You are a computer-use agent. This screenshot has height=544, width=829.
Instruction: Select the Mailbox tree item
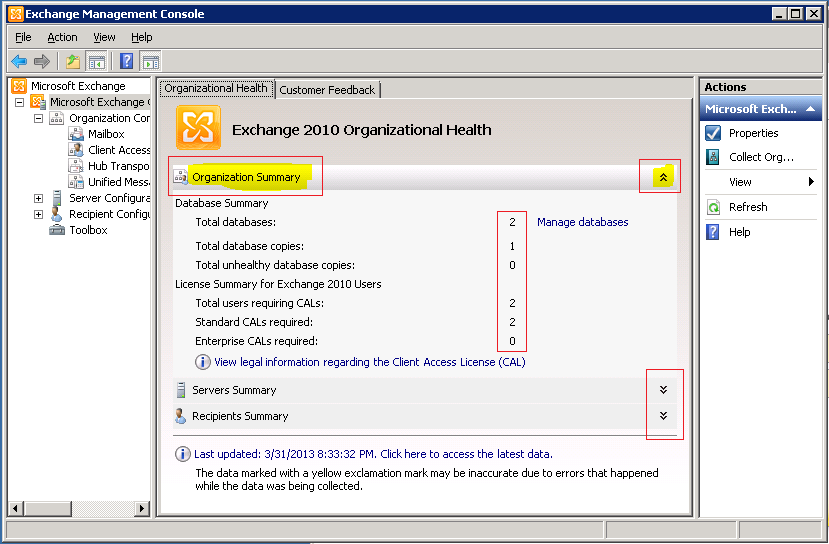coord(106,134)
